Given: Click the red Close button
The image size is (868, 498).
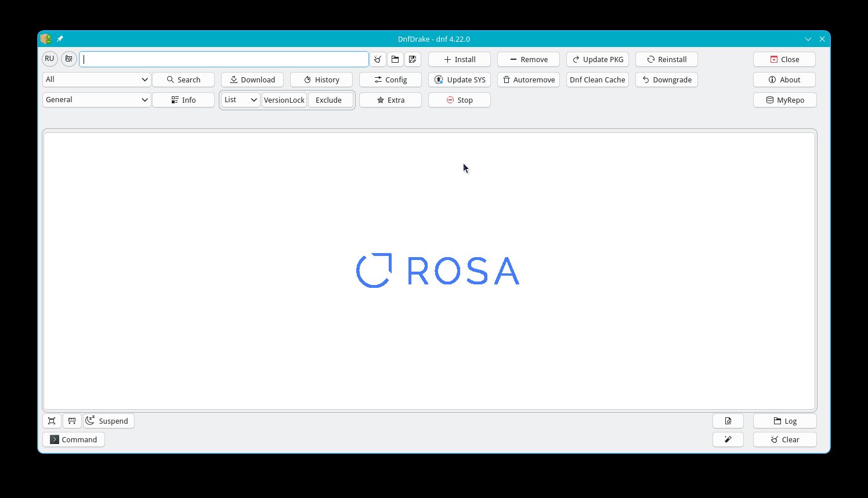Looking at the screenshot, I should pos(785,59).
